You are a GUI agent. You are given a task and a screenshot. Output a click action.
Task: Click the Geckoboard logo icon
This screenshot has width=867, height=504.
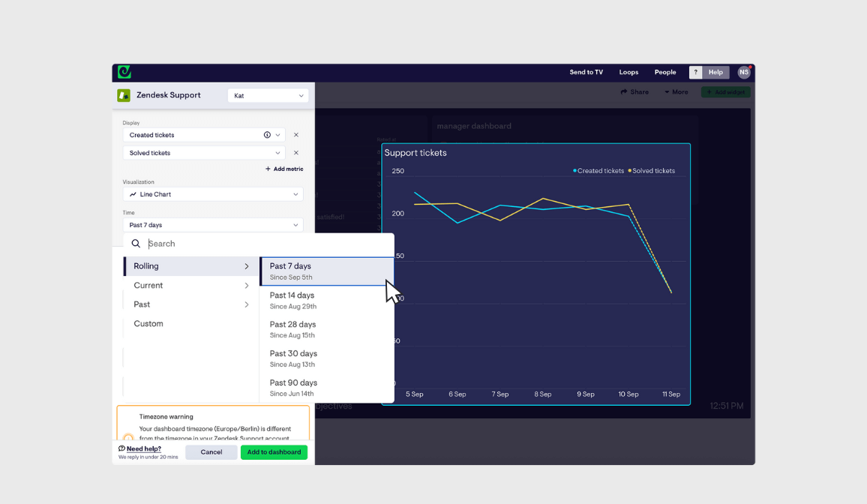point(124,72)
